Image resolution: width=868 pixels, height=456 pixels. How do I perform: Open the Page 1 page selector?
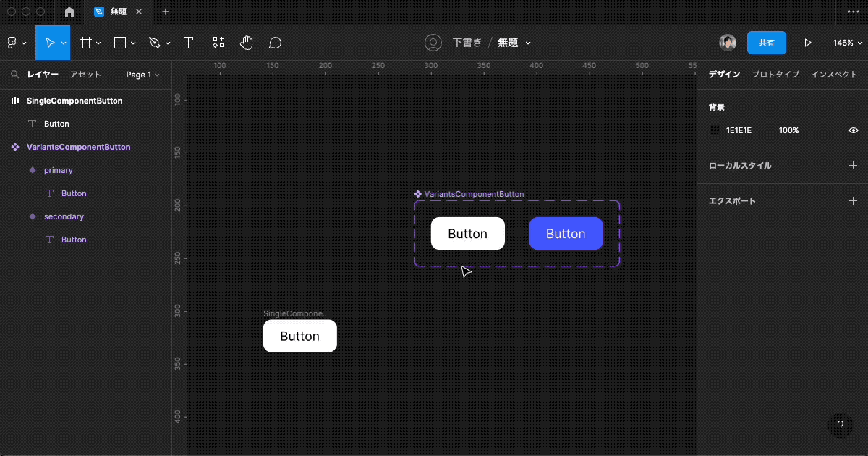point(142,75)
